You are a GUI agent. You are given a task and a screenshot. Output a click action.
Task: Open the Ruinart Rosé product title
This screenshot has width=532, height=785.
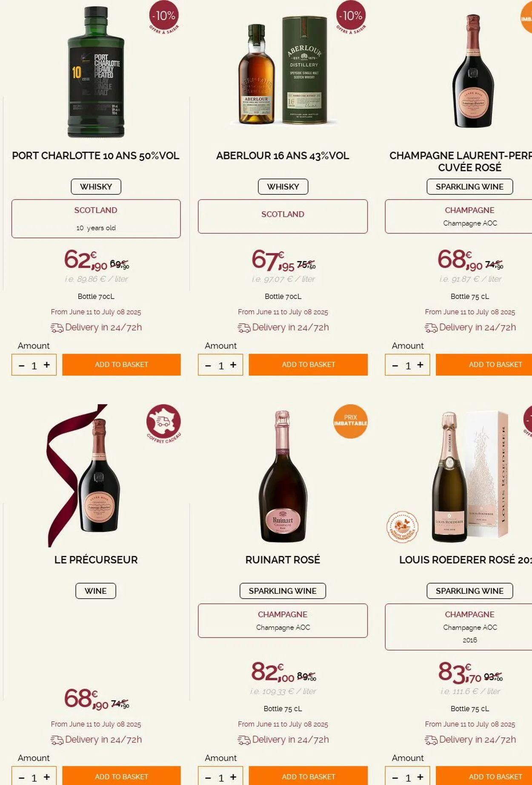click(283, 560)
